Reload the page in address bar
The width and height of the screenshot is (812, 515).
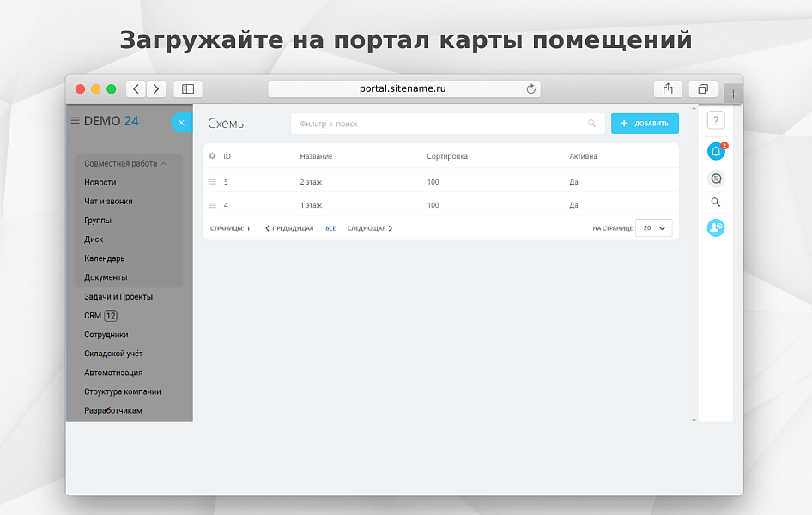tap(531, 89)
